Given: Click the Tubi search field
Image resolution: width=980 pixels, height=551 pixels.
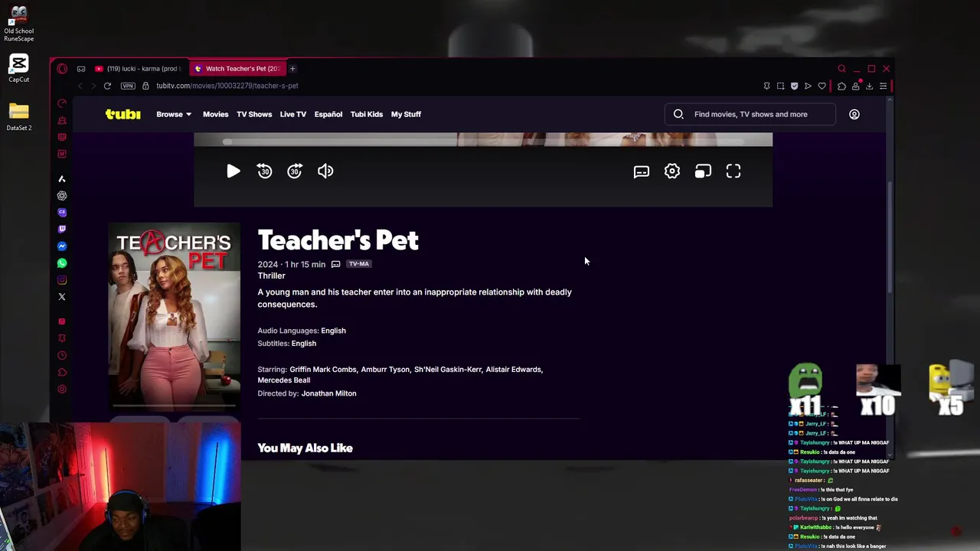Looking at the screenshot, I should coord(750,114).
